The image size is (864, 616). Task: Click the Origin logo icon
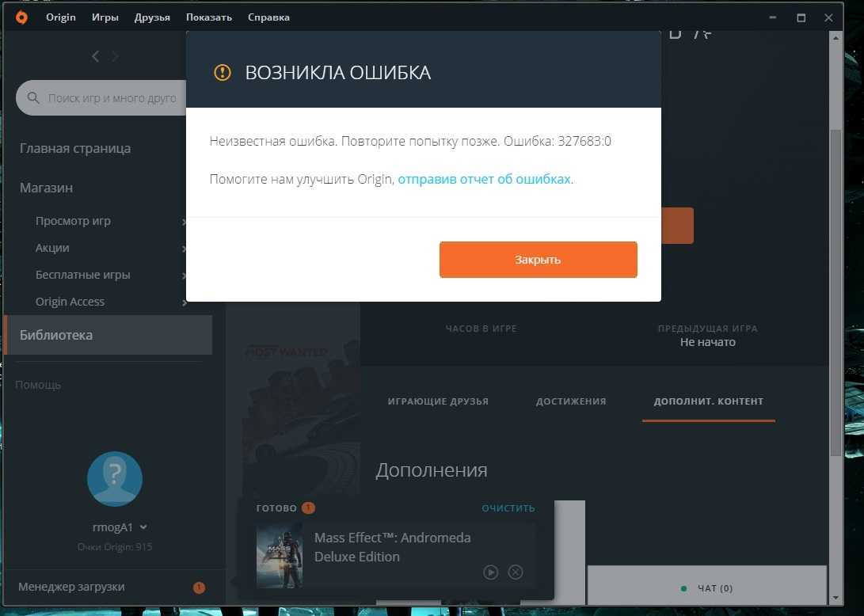[21, 17]
